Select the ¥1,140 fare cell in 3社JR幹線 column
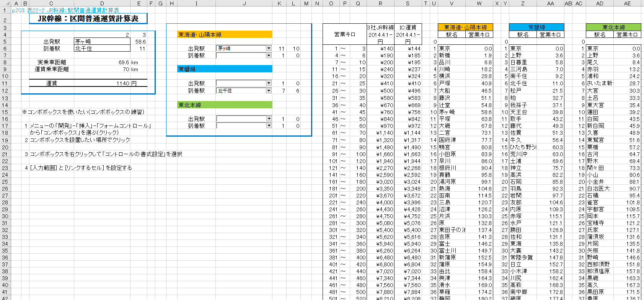644x300 pixels. [x=380, y=132]
